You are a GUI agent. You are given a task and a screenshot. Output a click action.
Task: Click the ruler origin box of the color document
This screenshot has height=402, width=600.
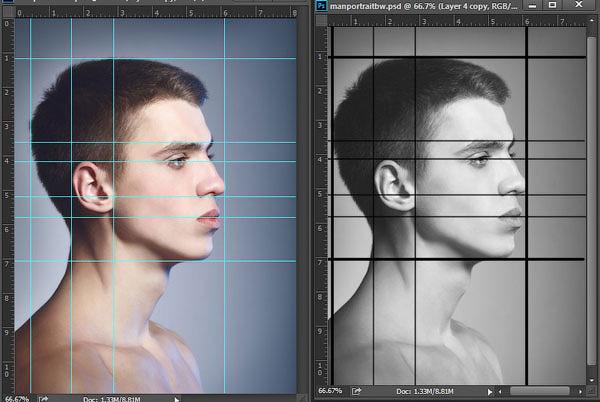coord(8,12)
